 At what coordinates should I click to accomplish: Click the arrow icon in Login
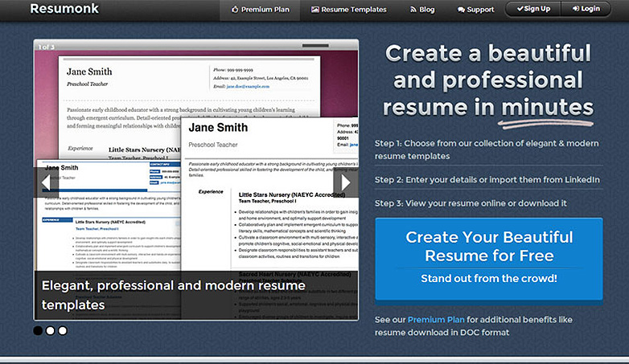click(x=576, y=8)
